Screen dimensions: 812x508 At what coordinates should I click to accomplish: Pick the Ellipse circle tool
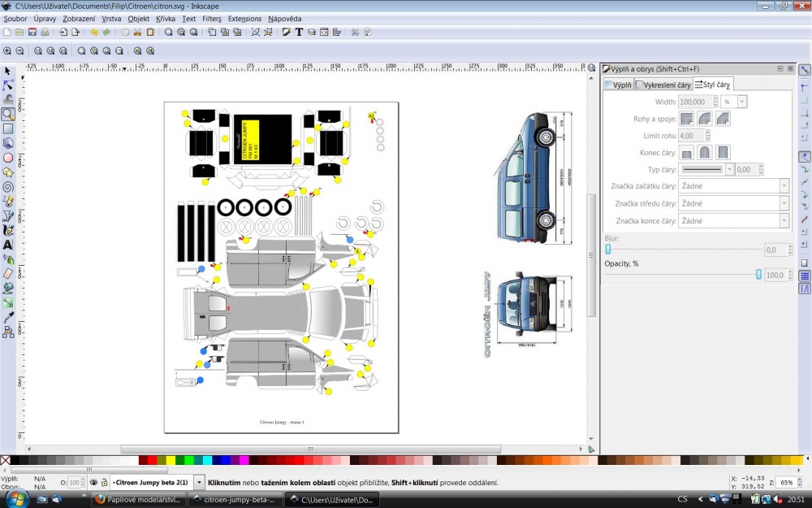8,158
